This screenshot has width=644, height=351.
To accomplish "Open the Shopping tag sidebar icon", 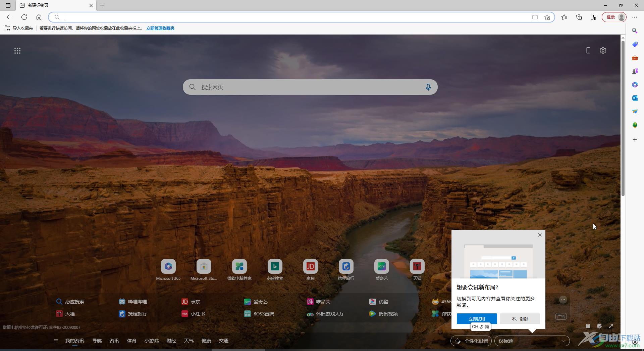I will [635, 44].
